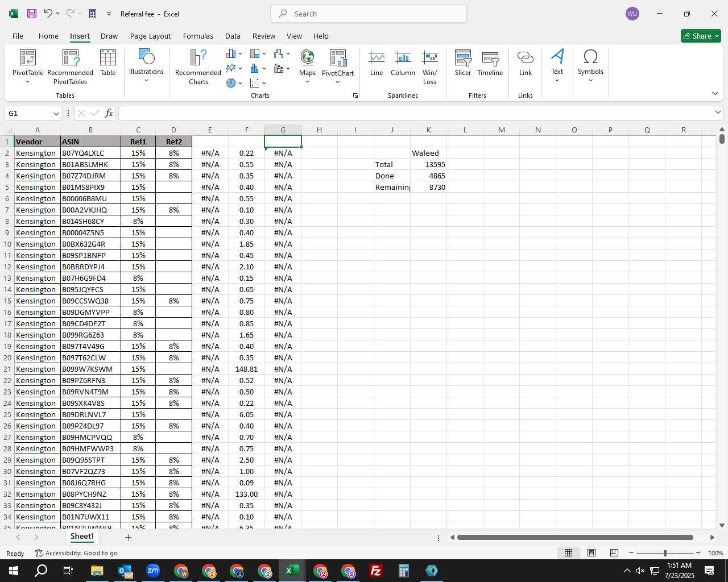The image size is (728, 582).
Task: Open the calculator icon in quick access toolbar
Action: pyautogui.click(x=93, y=14)
